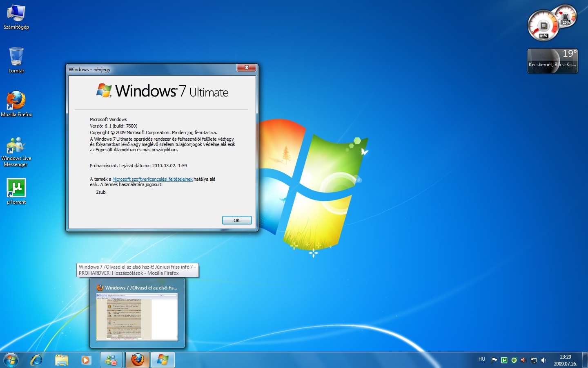The height and width of the screenshot is (368, 588).
Task: Open Windows Explorer from the taskbar
Action: click(62, 360)
